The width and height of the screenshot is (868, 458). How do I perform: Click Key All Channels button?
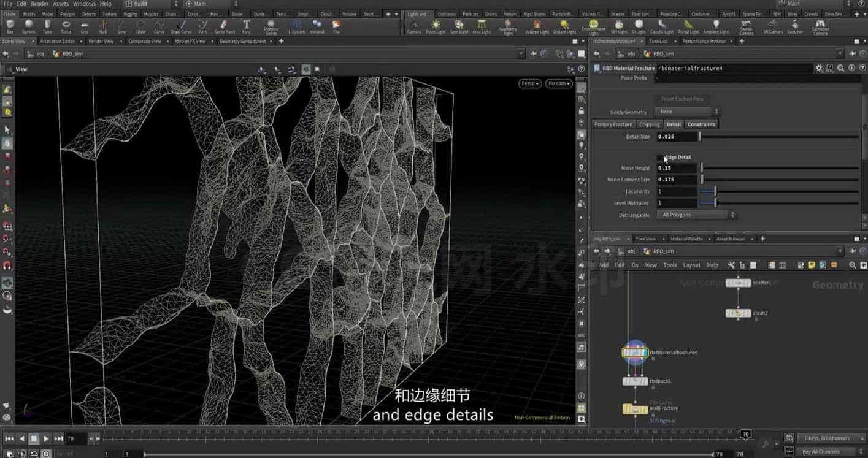(x=822, y=452)
